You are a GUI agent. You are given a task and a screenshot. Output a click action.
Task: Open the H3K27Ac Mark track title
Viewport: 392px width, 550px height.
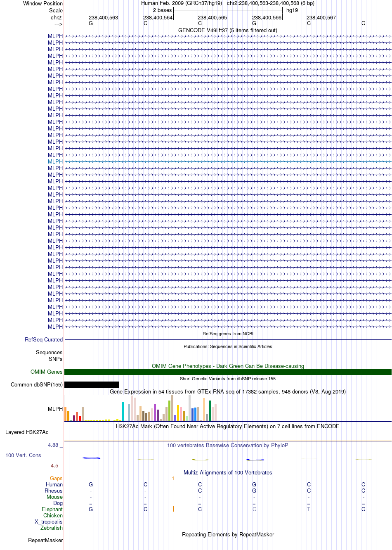228,426
